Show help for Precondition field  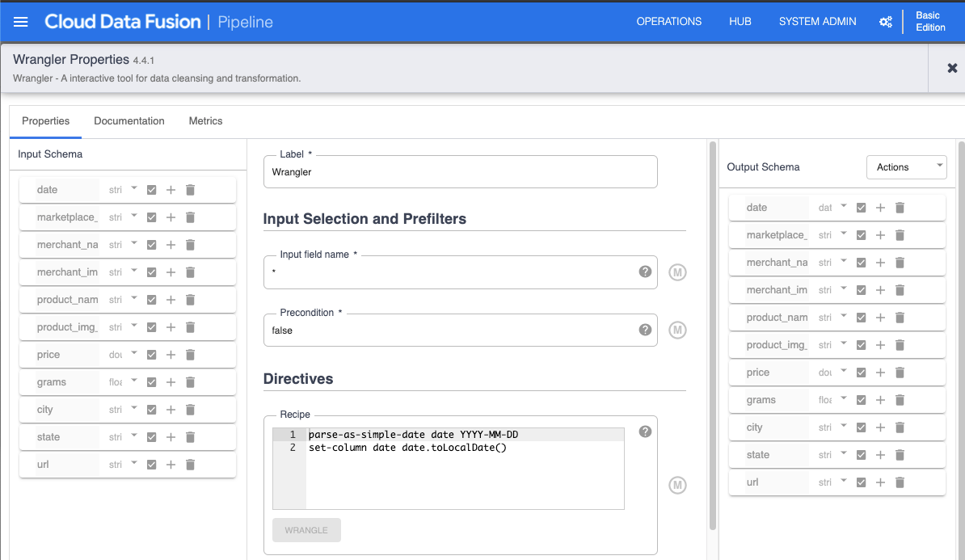pos(645,330)
